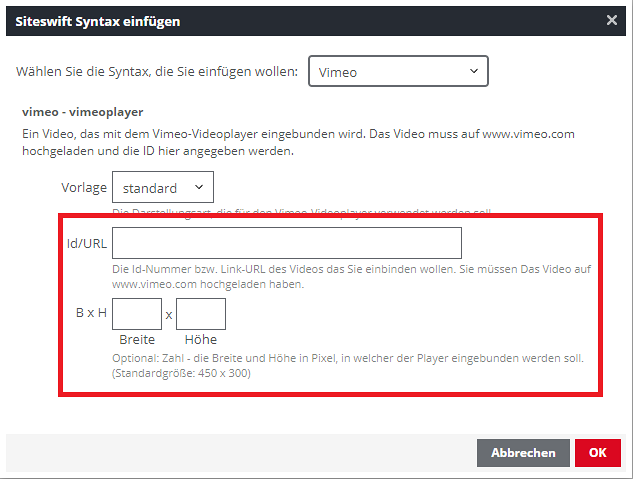
Task: Click the 'vimeo - vimeoplayer' heading
Action: click(x=84, y=112)
